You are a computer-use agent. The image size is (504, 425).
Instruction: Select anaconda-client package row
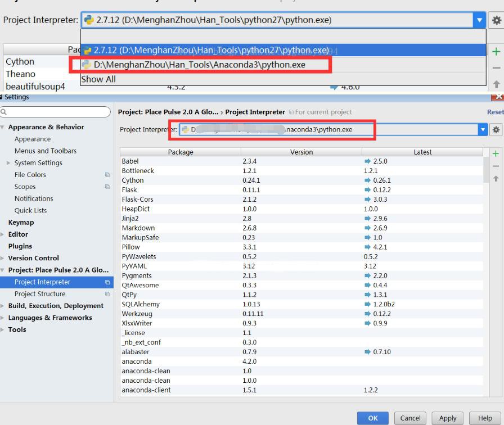[301, 390]
